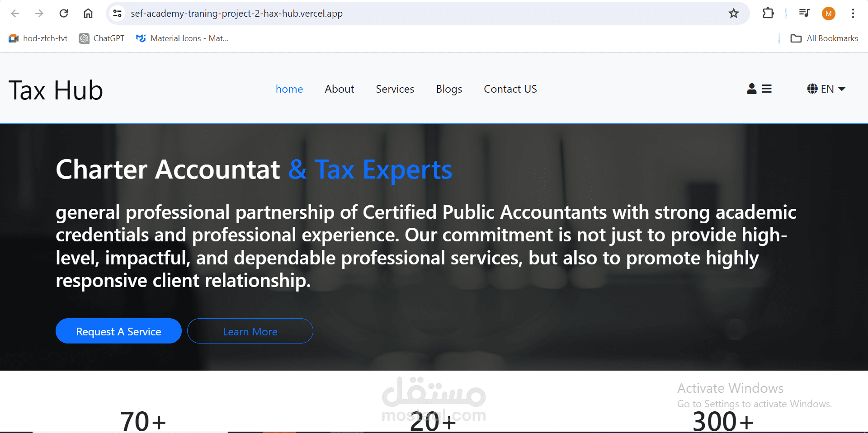Image resolution: width=868 pixels, height=433 pixels.
Task: Reload the current page
Action: coord(64,13)
